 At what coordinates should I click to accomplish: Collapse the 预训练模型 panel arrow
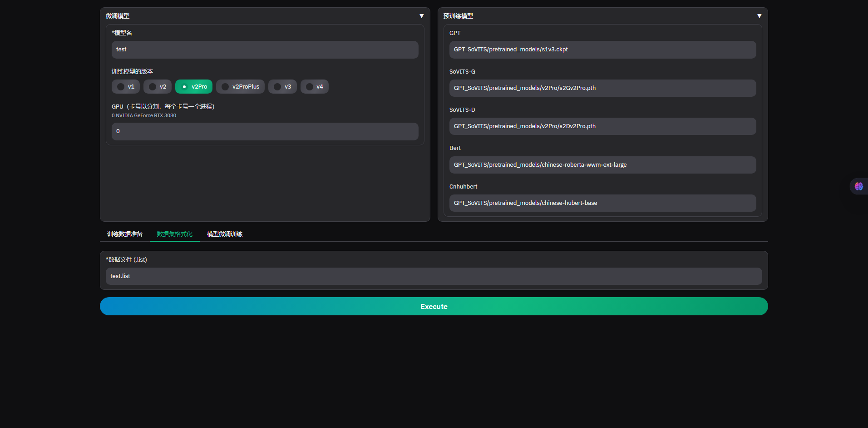pos(759,16)
